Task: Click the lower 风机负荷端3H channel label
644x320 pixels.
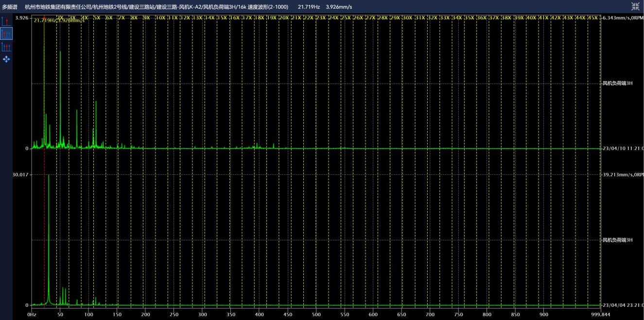Action: pyautogui.click(x=617, y=240)
